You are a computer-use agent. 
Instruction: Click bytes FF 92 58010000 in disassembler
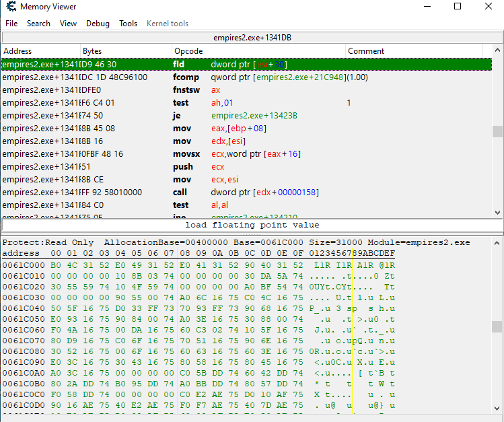110,192
